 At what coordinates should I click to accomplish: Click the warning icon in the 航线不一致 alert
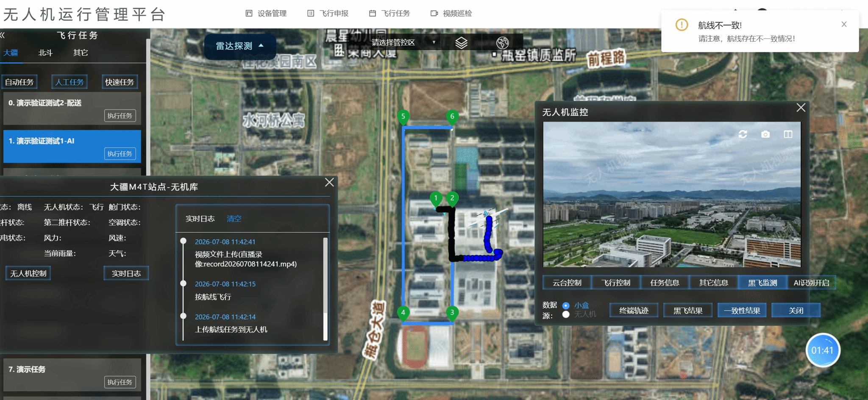682,25
